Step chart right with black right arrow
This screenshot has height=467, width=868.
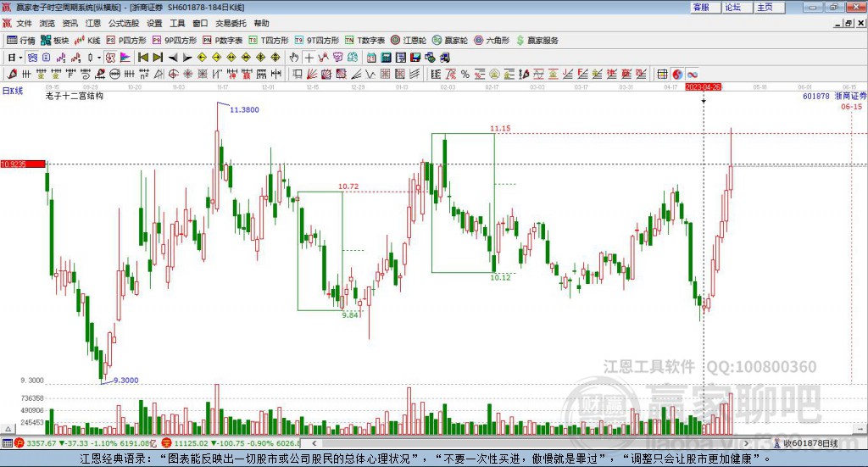(187, 58)
